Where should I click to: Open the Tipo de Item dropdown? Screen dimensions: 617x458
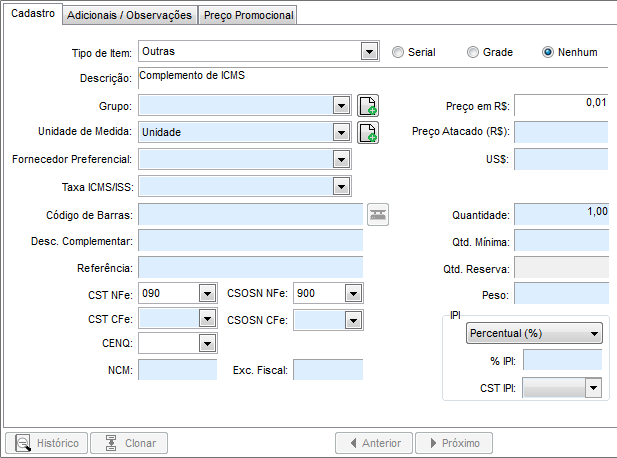coord(369,51)
